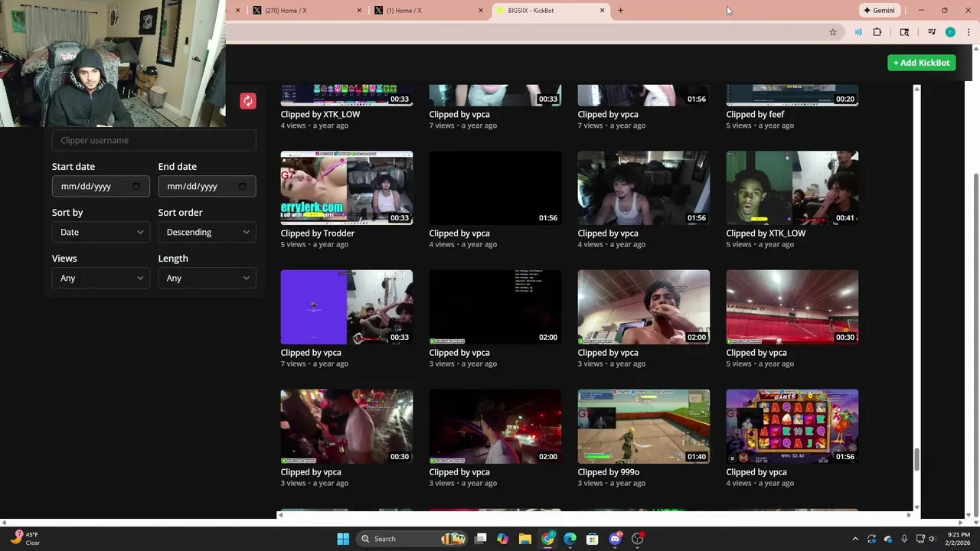Open File Explorer from the taskbar
This screenshot has height=551, width=980.
524,539
